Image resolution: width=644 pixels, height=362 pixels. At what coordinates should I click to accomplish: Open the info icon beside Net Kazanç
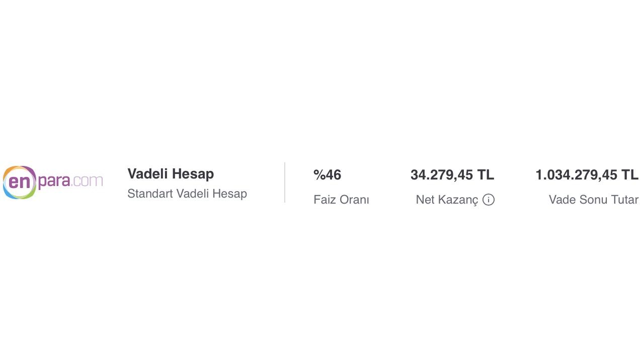(x=489, y=200)
